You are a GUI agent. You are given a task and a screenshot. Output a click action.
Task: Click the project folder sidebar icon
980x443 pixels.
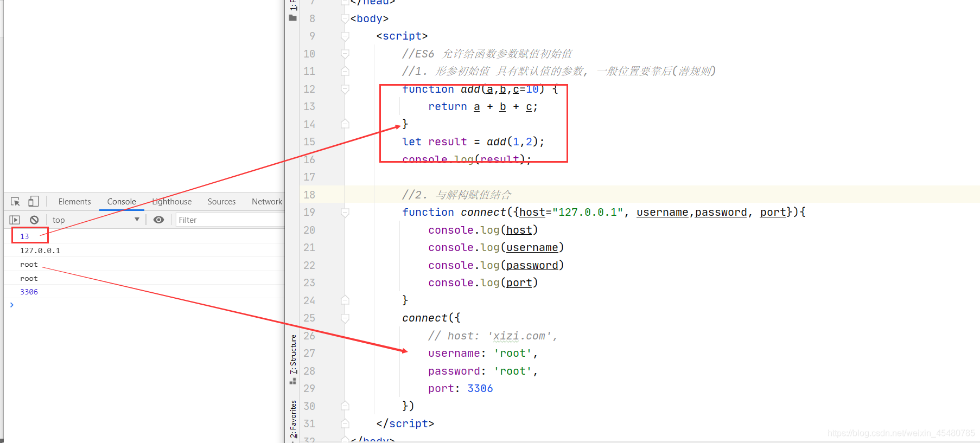tap(293, 18)
